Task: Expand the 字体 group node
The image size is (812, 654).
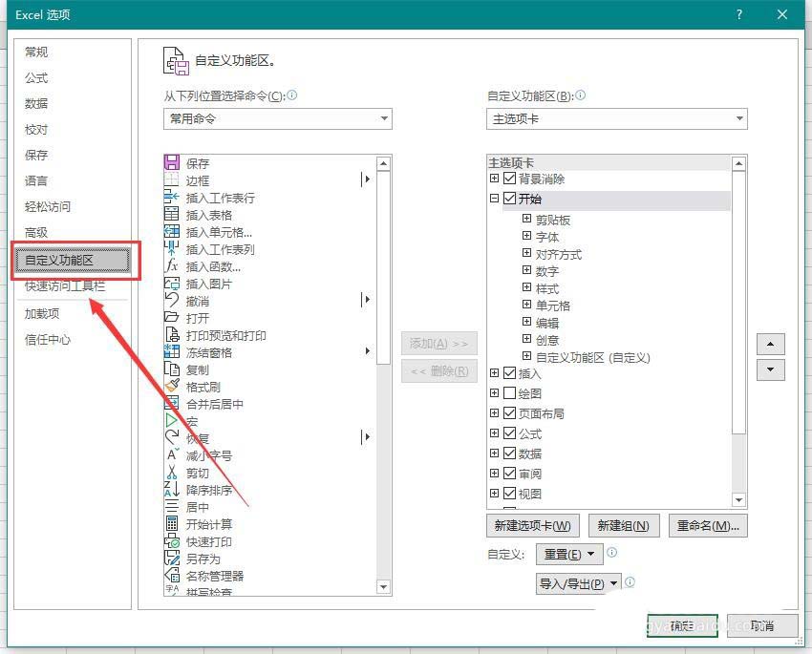Action: pos(526,236)
